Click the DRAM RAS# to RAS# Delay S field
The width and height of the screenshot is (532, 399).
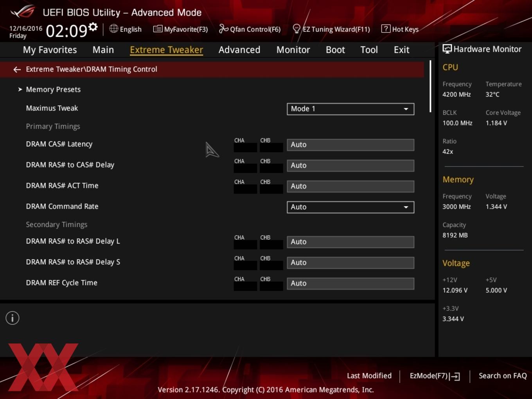tap(350, 262)
